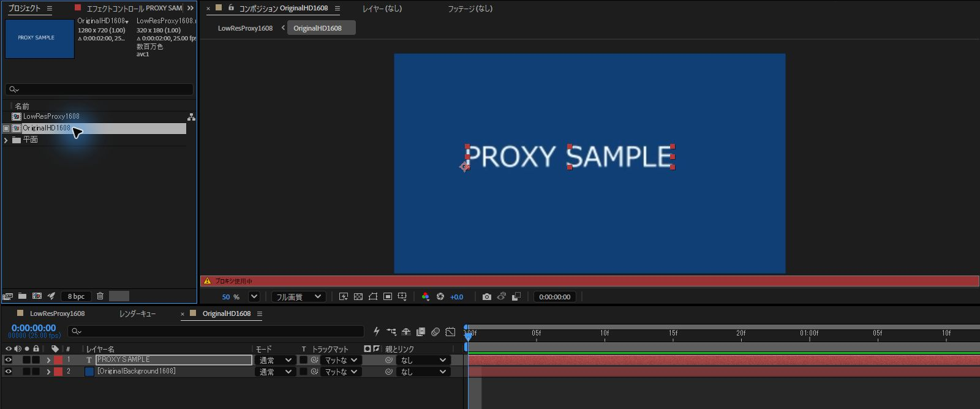
Task: Take a snapshot of the viewer
Action: tap(487, 297)
